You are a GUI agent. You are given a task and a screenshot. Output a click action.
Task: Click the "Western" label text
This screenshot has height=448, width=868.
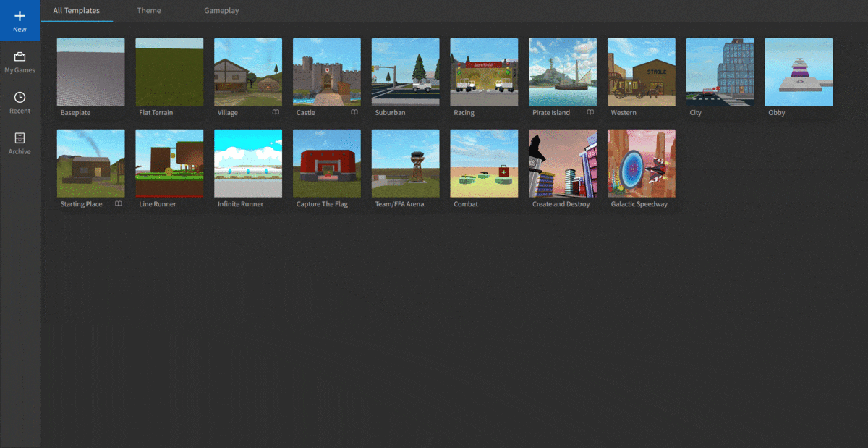pyautogui.click(x=624, y=113)
